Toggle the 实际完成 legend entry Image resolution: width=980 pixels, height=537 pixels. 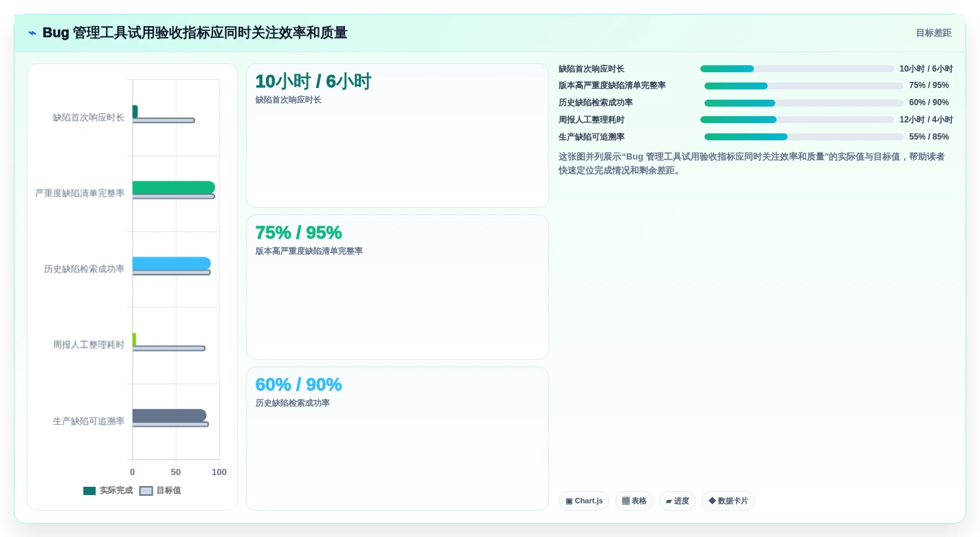(x=108, y=491)
